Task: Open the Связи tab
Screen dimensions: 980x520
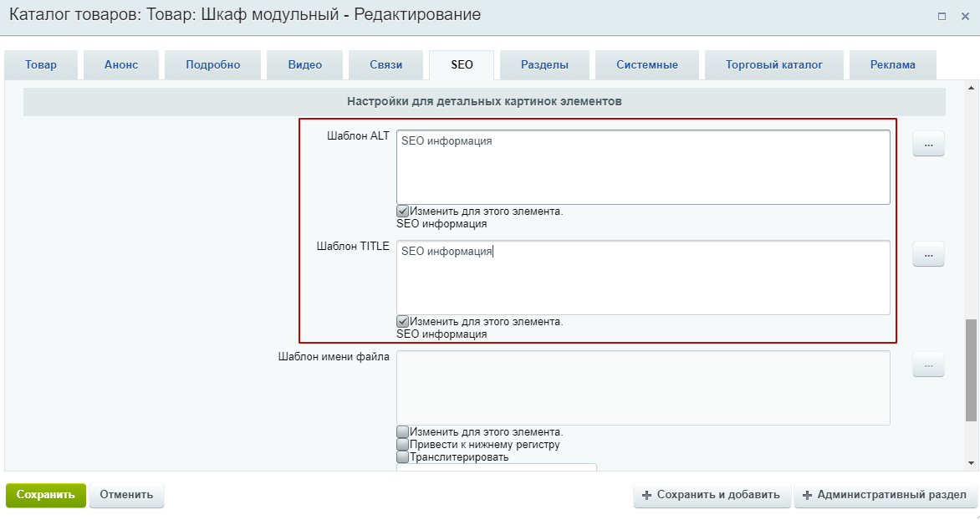Action: (385, 65)
